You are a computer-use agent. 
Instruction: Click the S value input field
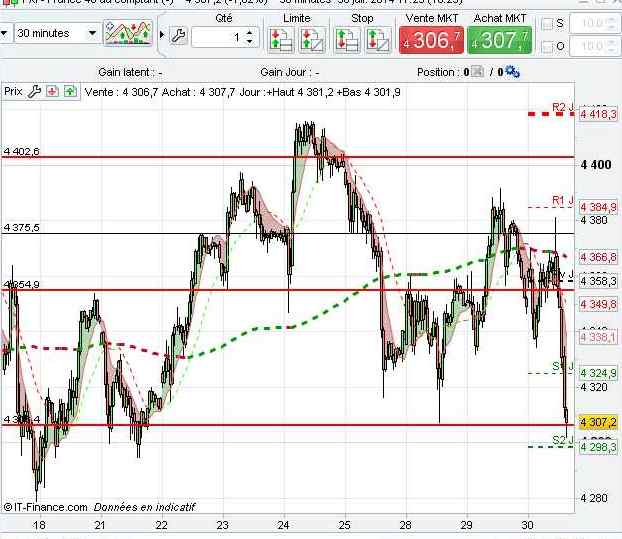click(595, 23)
